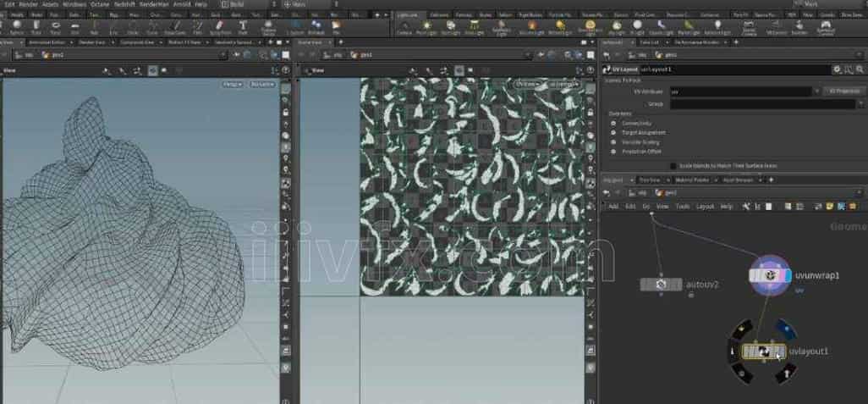This screenshot has width=868, height=404.
Task: Toggle the Target Assignment override option
Action: [613, 133]
